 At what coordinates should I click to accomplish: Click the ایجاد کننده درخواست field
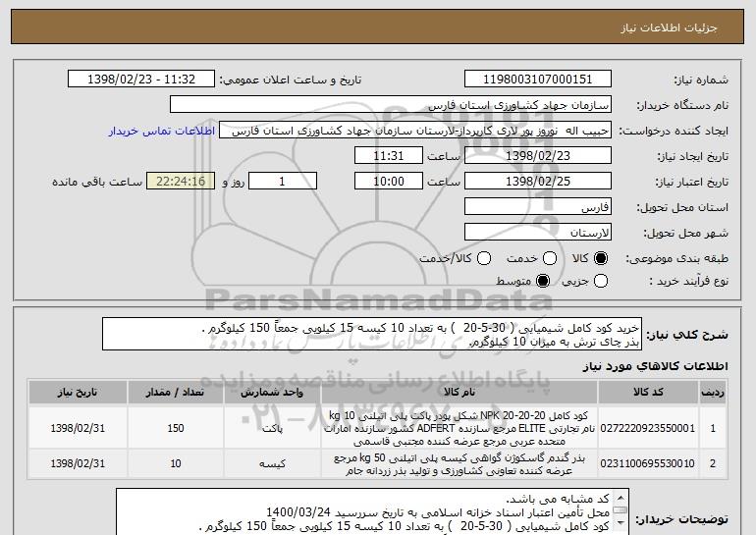click(x=415, y=131)
